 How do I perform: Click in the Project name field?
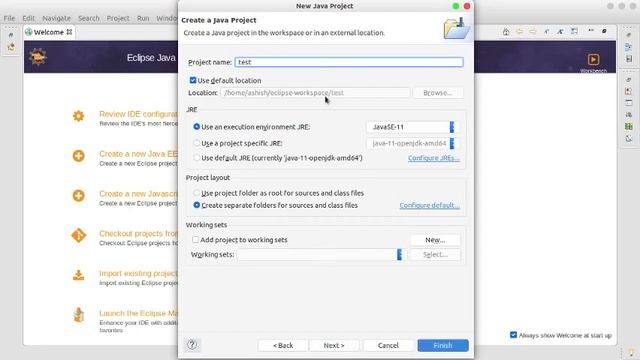349,62
